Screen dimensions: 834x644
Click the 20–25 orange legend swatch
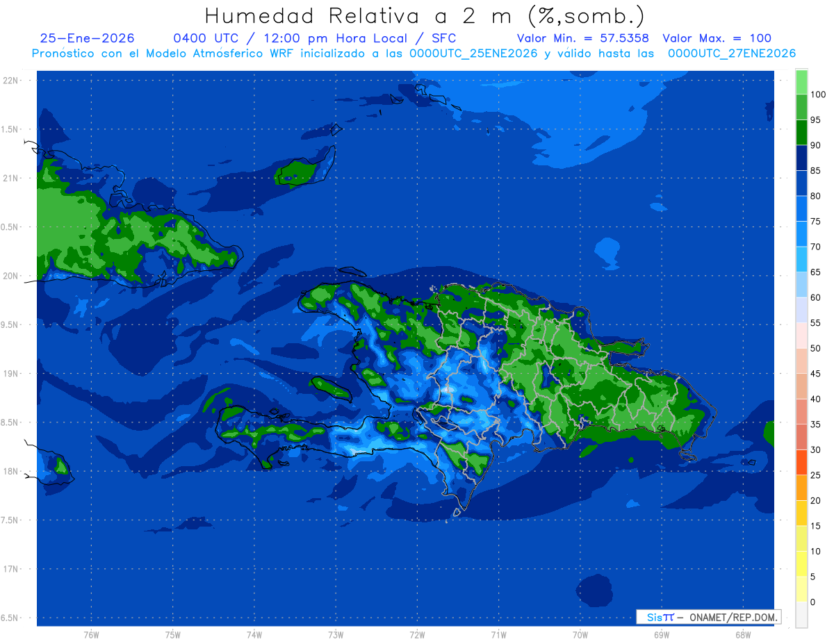coord(801,488)
